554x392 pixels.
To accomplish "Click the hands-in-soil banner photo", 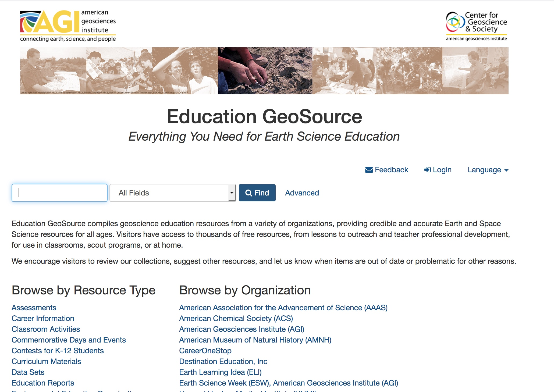I will pos(265,71).
